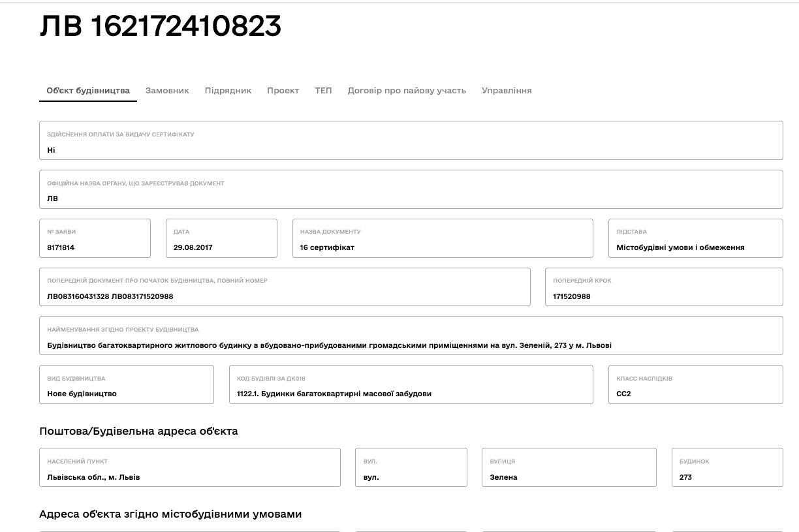Open Договір про пайову участь tab
The image size is (799, 532).
point(407,91)
